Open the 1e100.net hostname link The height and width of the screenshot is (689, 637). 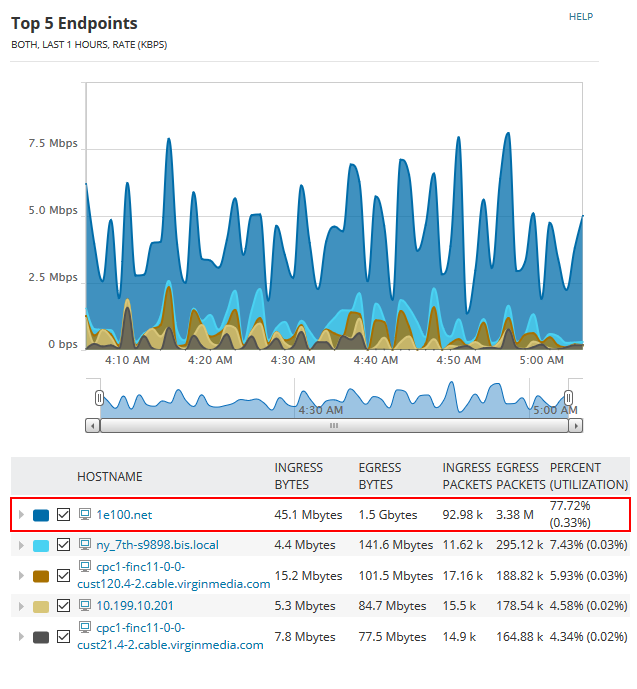point(124,515)
